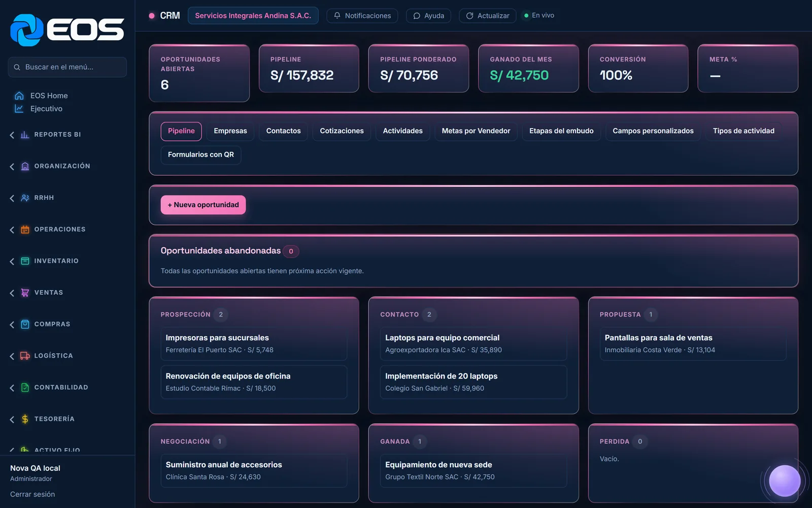
Task: Click the Notificaciones bell icon
Action: pos(337,16)
